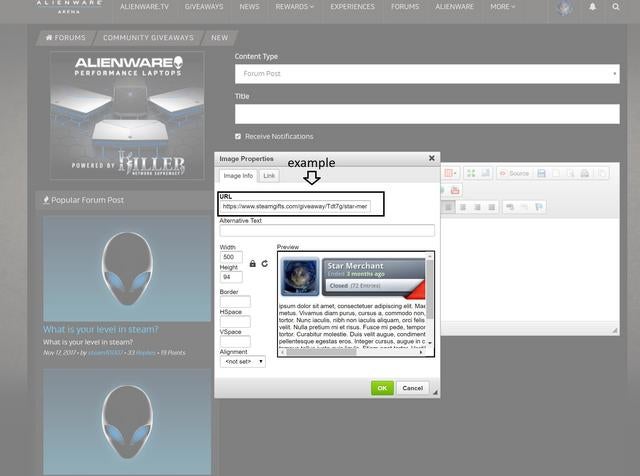
Task: Click the horizontal scrollbar in Preview pane
Action: coord(322,352)
